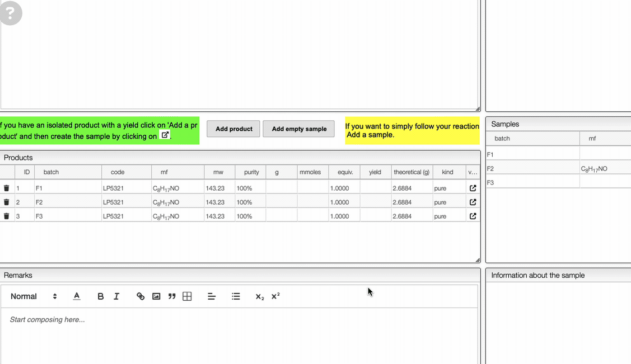Click the Add product button
Viewport: 631px width, 364px height.
tap(233, 129)
